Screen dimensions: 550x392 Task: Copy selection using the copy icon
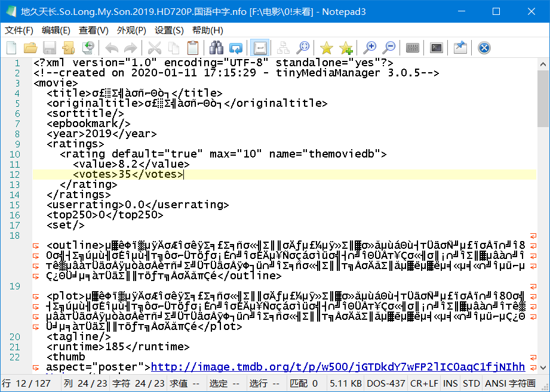[x=174, y=48]
